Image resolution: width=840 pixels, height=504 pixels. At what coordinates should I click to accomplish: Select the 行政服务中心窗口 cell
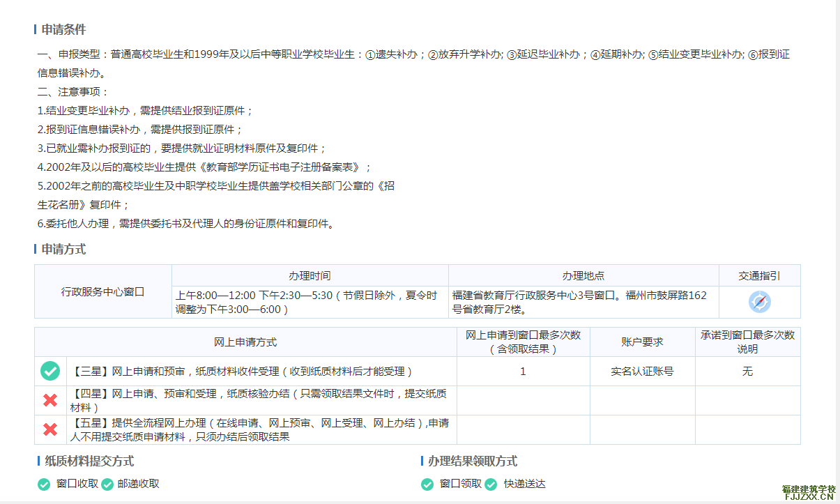(x=102, y=291)
